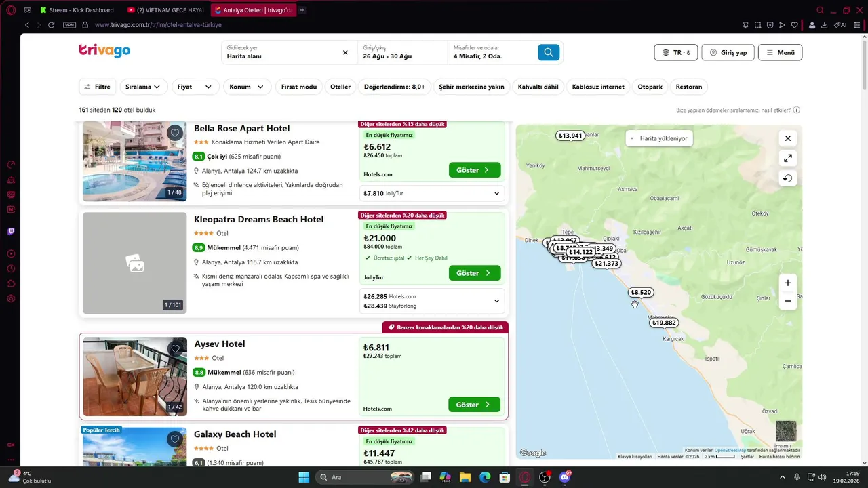Toggle Oteller filter chip
Viewport: 868px width, 488px height.
pyautogui.click(x=340, y=87)
